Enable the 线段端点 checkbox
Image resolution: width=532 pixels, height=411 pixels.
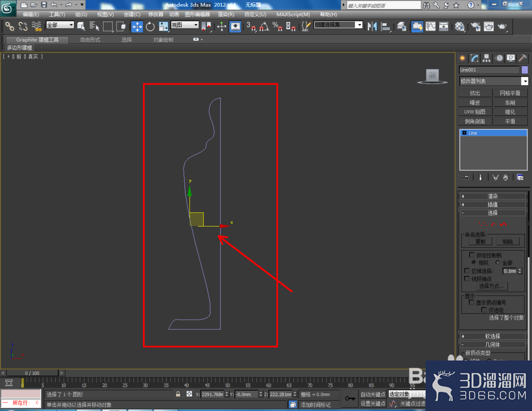(x=467, y=279)
